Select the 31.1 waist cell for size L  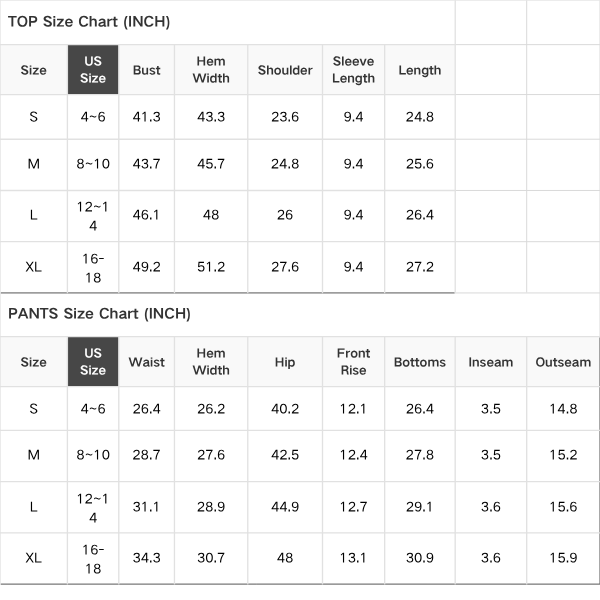147,507
